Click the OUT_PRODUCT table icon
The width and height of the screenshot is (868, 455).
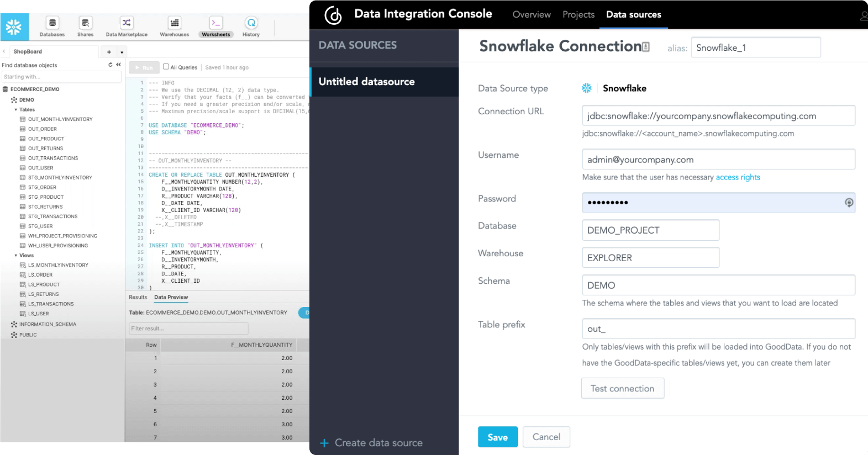pos(23,139)
